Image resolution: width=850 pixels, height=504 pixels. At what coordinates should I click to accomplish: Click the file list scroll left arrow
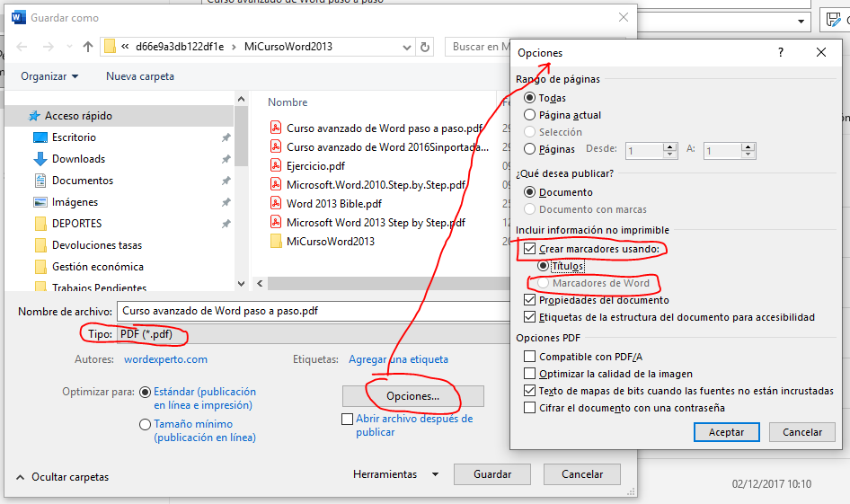261,283
